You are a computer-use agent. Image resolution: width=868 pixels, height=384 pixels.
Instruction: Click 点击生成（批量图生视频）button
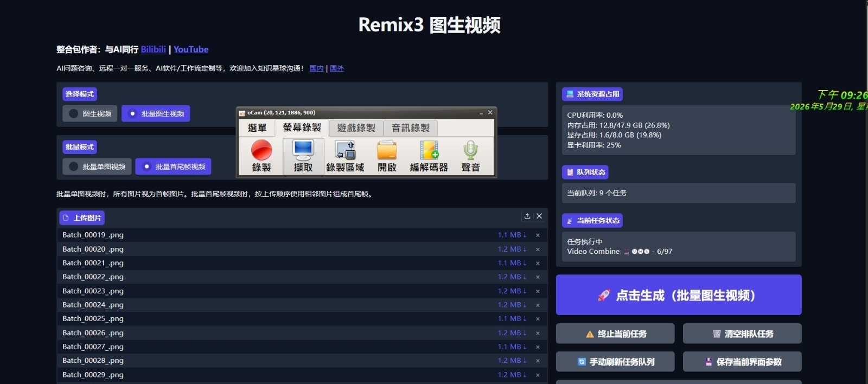click(x=679, y=295)
